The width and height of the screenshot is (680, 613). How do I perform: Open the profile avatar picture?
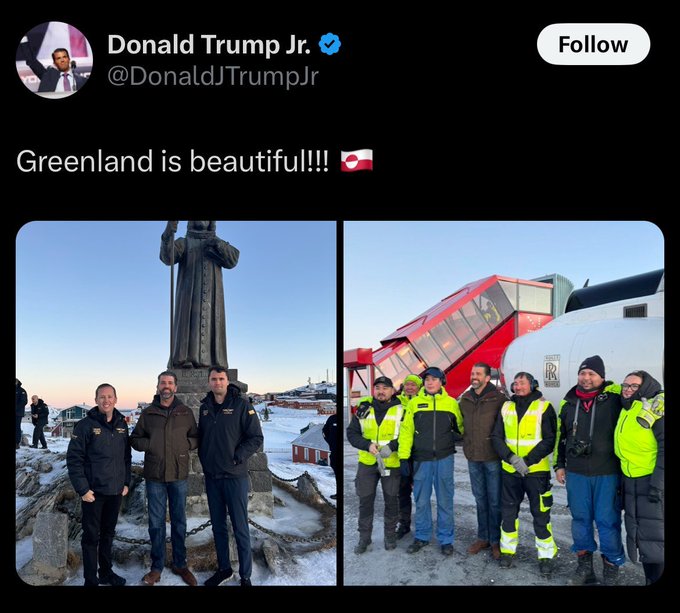(54, 60)
